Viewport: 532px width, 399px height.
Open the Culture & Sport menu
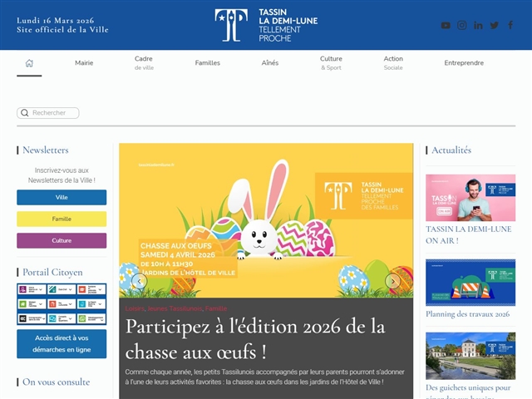[x=331, y=63]
